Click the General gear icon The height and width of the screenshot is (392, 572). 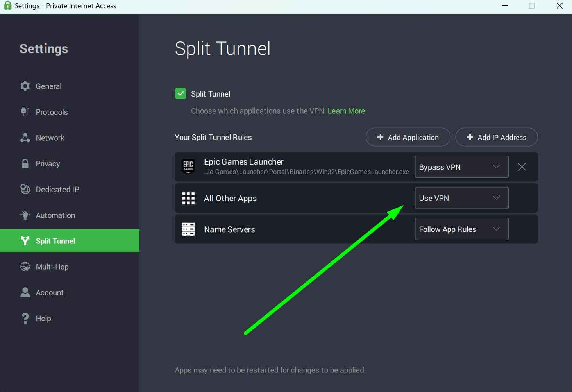tap(25, 86)
